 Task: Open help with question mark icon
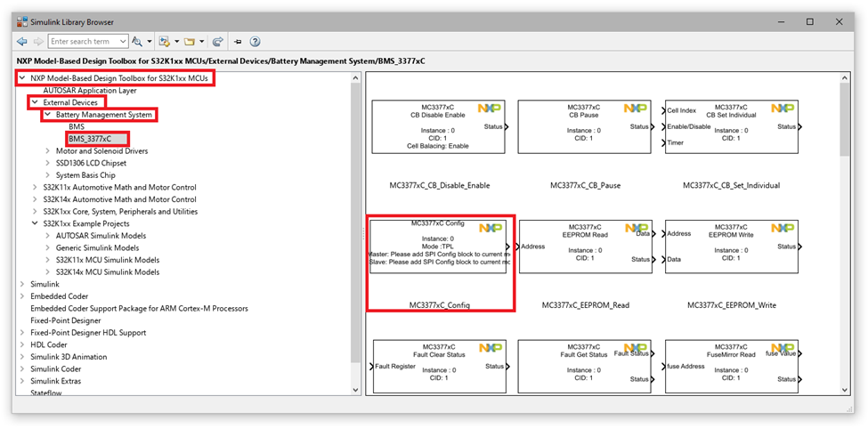[255, 42]
